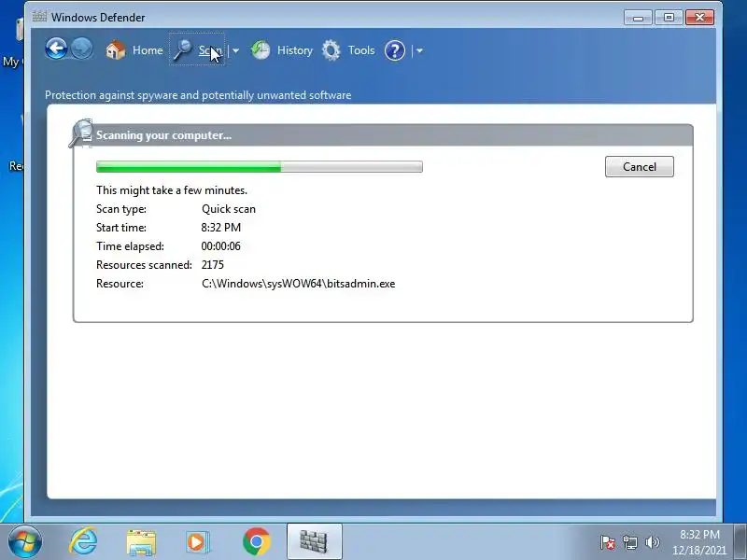Viewport: 747px width, 560px height.
Task: Click 'Protection against spyware' subtitle text
Action: (198, 95)
